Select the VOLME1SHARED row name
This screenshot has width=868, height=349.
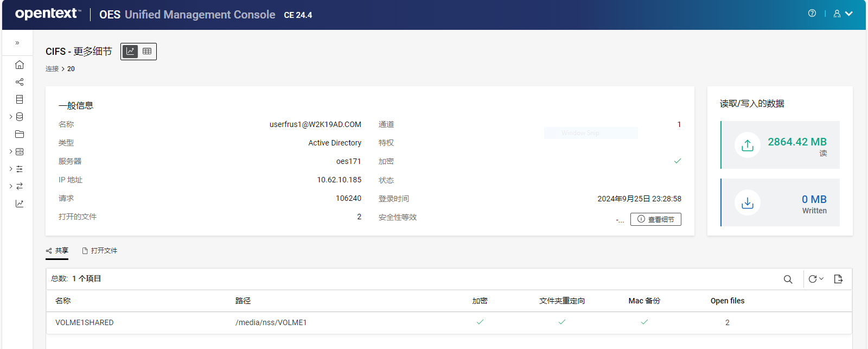coord(85,322)
